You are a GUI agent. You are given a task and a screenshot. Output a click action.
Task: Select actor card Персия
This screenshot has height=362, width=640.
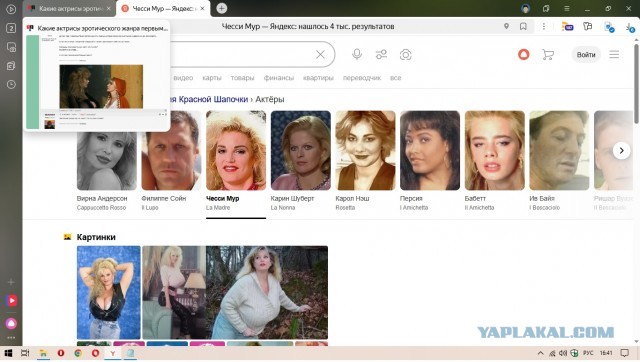tap(430, 161)
